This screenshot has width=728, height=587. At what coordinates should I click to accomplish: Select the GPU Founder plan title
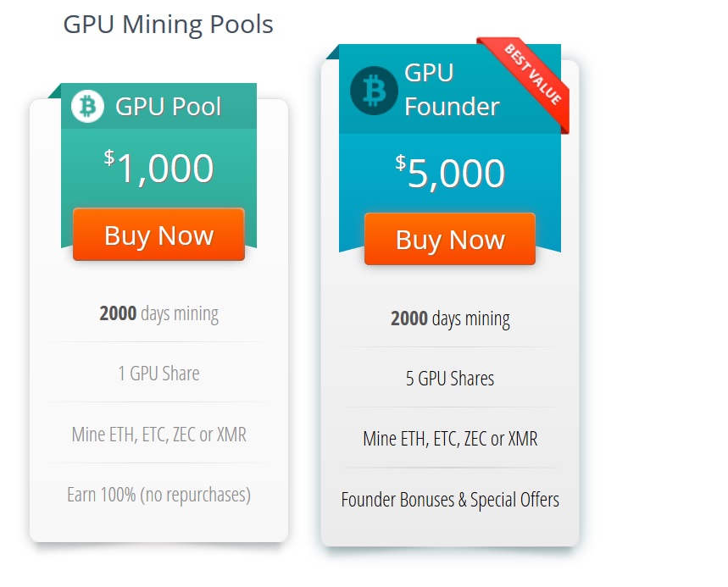click(452, 90)
